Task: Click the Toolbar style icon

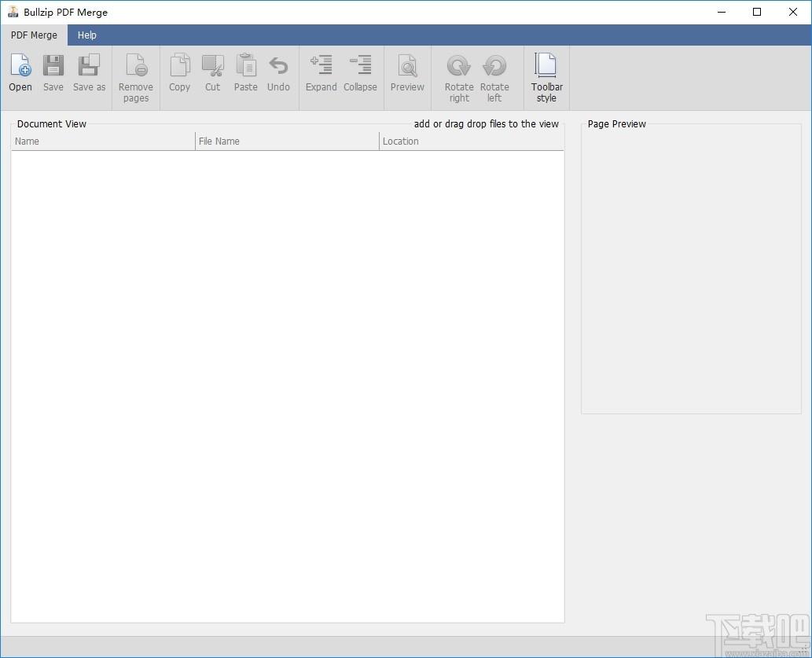Action: pos(546,65)
